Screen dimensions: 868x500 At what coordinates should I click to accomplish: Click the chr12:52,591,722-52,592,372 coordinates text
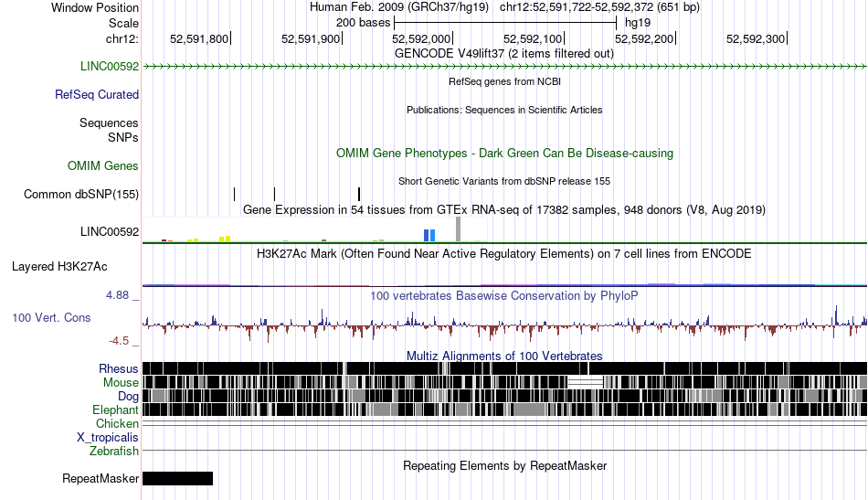click(599, 7)
